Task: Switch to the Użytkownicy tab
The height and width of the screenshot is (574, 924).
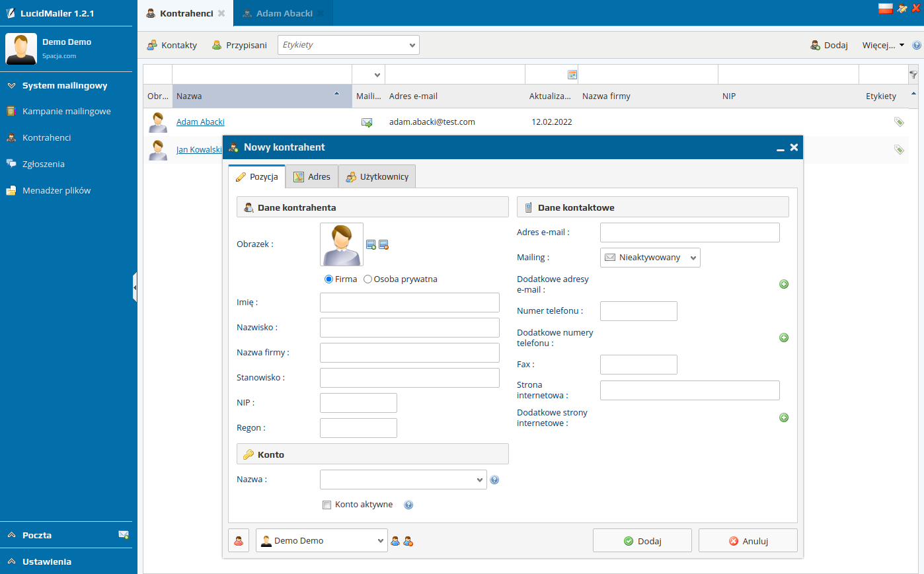Action: [377, 177]
